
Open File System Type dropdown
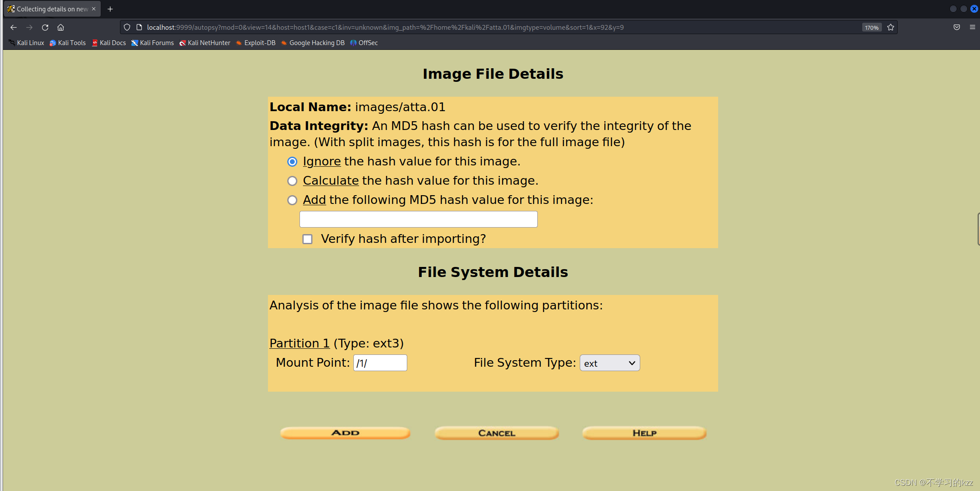pos(610,363)
